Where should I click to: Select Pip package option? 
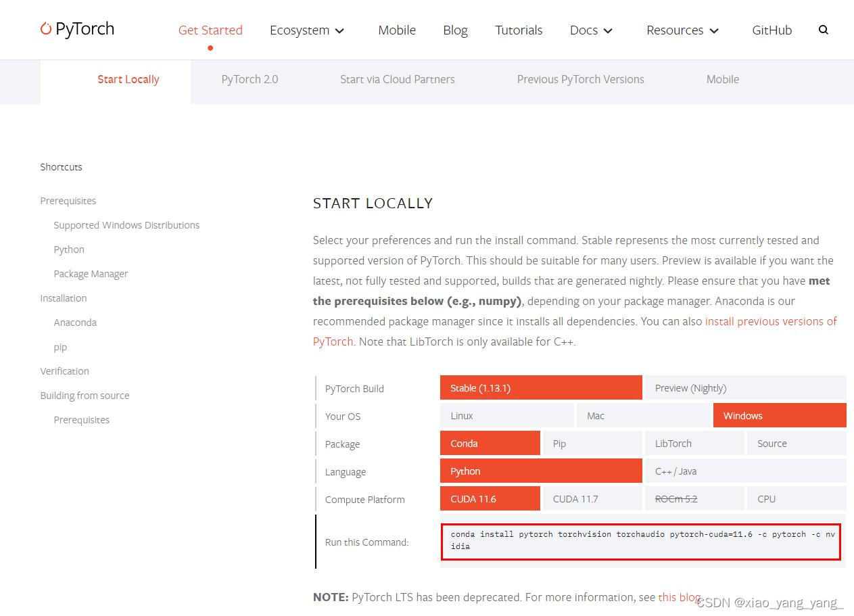pos(592,444)
